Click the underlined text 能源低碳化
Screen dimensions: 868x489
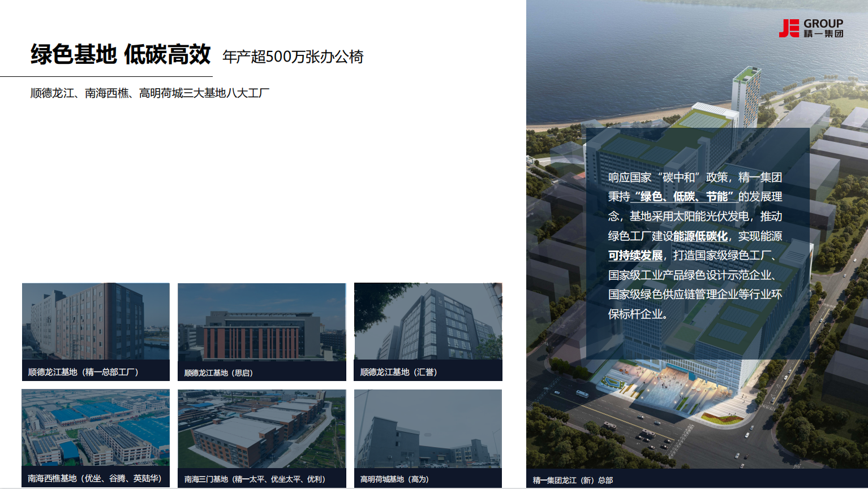tap(701, 236)
